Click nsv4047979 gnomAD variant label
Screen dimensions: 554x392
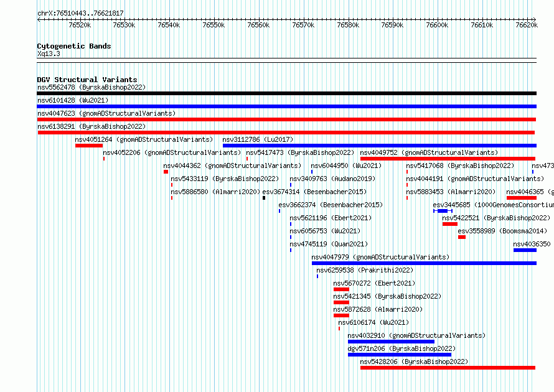pos(380,257)
